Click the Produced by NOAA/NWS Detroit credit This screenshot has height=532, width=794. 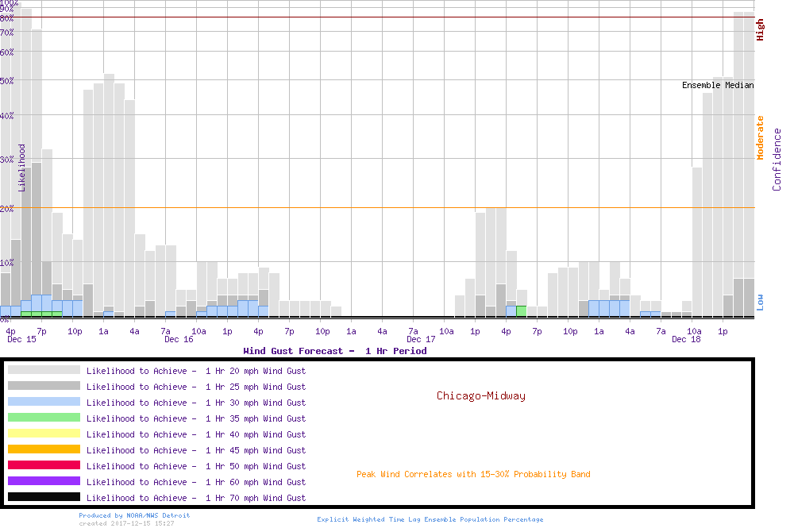[134, 515]
